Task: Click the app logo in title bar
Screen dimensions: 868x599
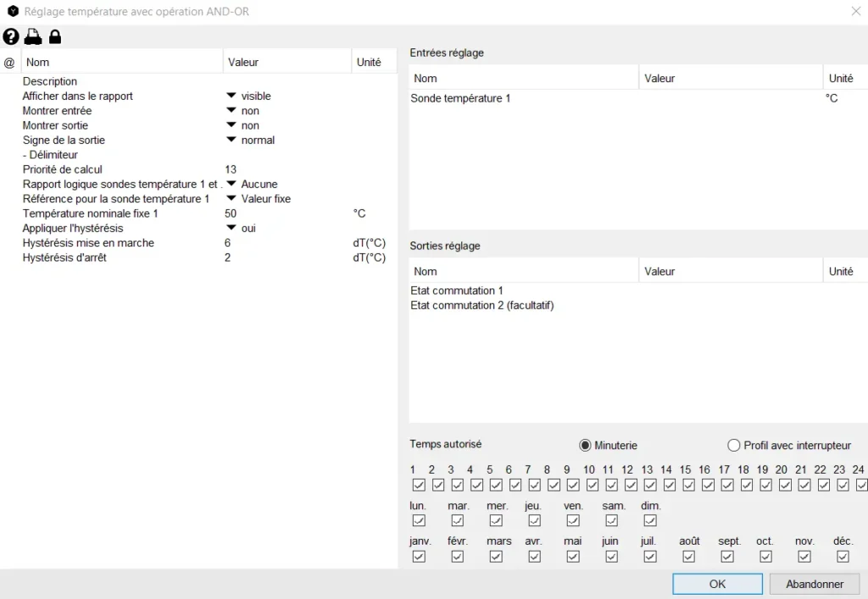Action: click(13, 12)
